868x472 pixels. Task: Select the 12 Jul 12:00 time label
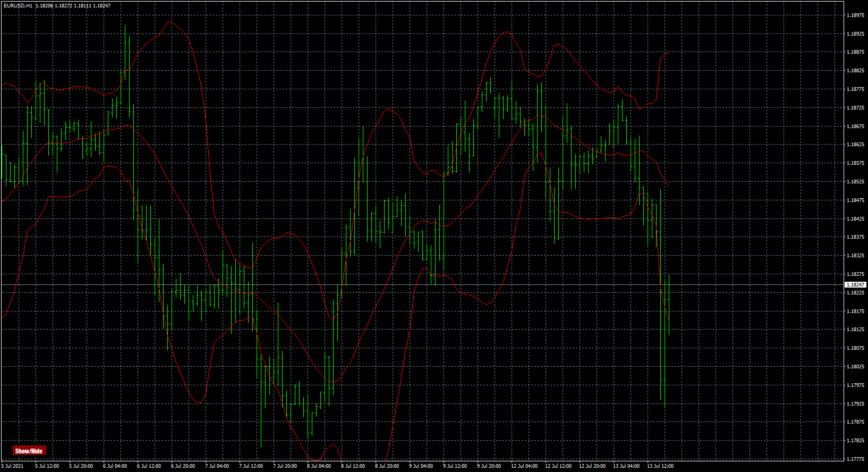[x=558, y=466]
